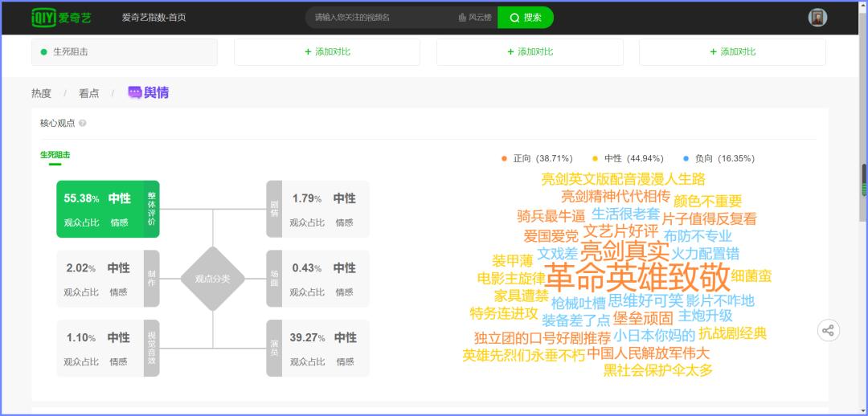The image size is (868, 416).
Task: Click the 风云榜 chart icon
Action: click(462, 18)
